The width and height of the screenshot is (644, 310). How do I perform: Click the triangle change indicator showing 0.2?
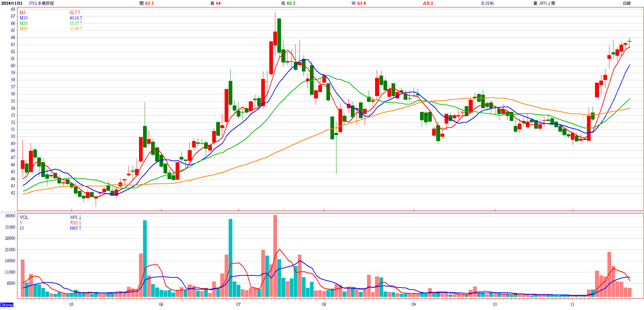[428, 3]
